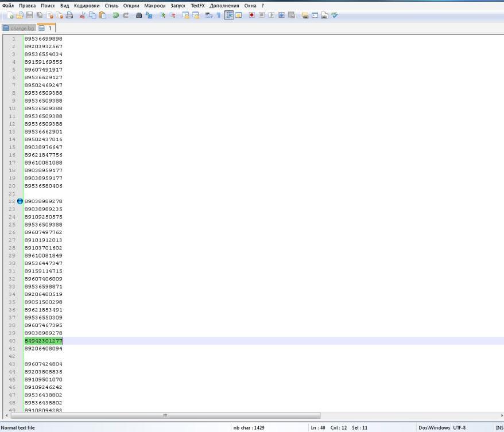Open the Макросы menu
This screenshot has height=432, width=504.
(154, 6)
